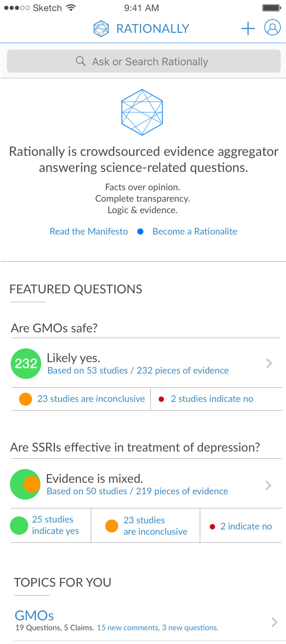Open Read the Manifesto link
Image resolution: width=286 pixels, height=644 pixels.
(x=89, y=231)
